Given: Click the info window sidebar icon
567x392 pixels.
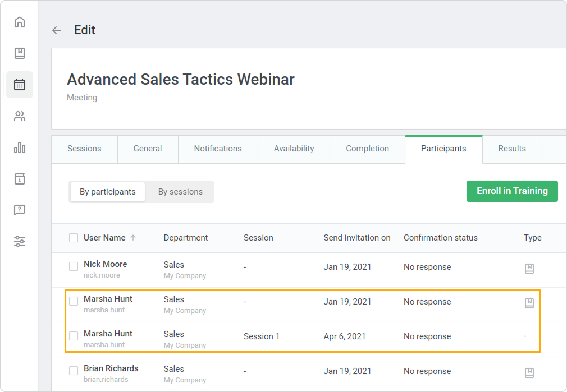Looking at the screenshot, I should (x=20, y=179).
